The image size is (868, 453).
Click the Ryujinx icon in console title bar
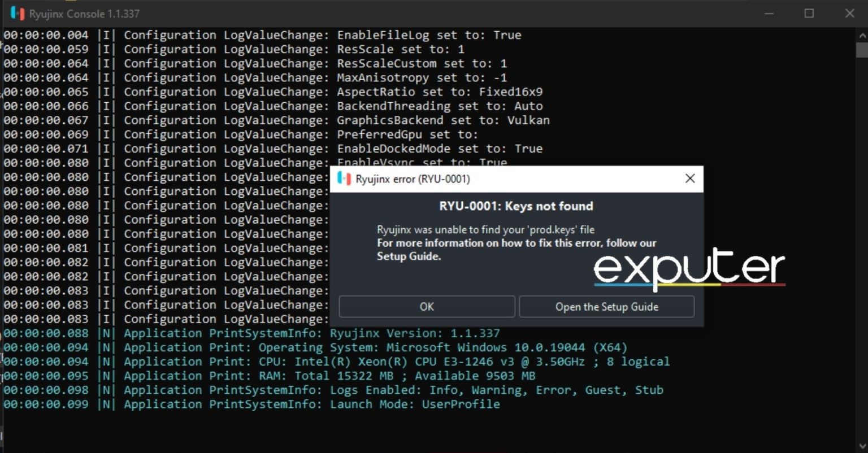[x=18, y=14]
